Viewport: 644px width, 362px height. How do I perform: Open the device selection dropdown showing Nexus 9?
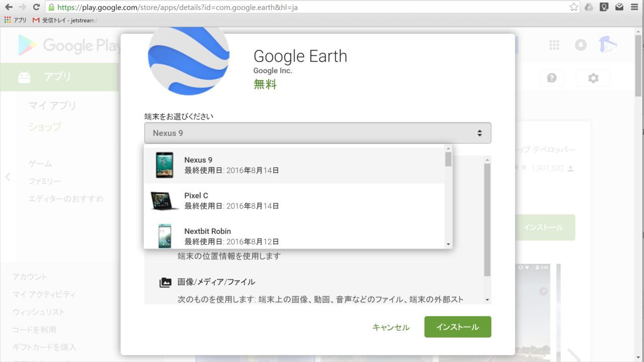point(317,133)
